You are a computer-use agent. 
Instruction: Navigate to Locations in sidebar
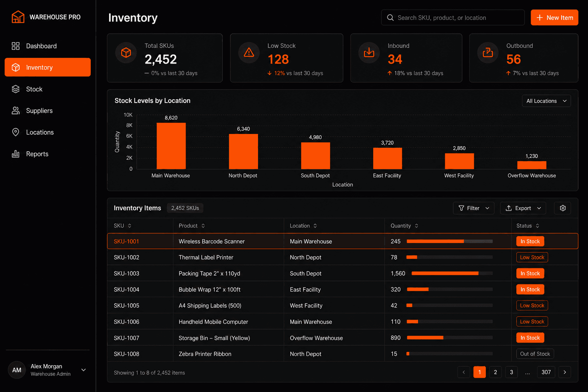(x=47, y=132)
